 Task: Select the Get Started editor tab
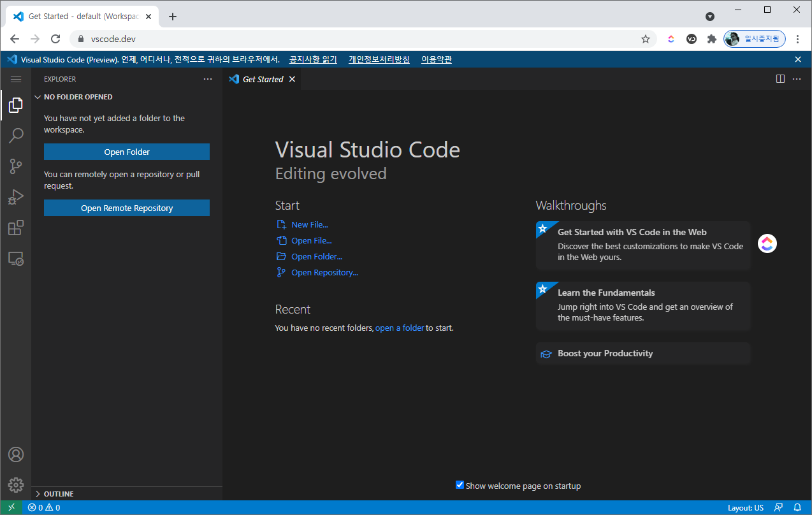[263, 79]
